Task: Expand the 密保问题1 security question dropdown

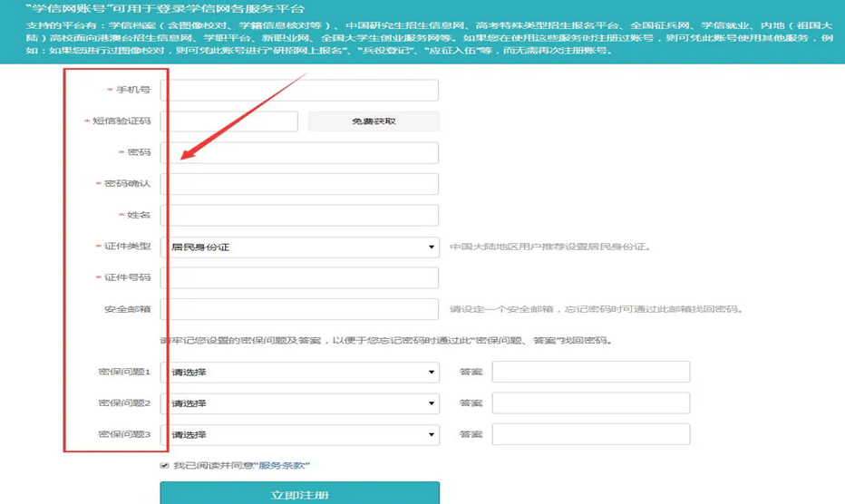Action: [299, 373]
